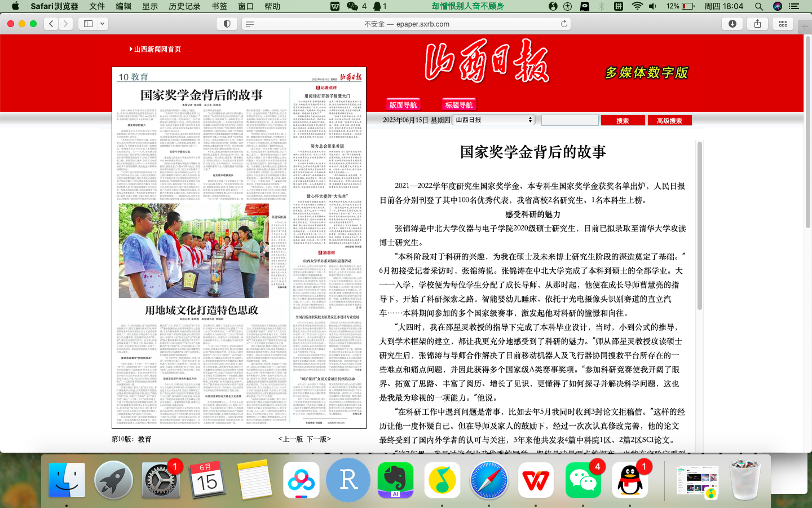Click the Safari back navigation arrow
The height and width of the screenshot is (508, 812).
click(x=51, y=24)
